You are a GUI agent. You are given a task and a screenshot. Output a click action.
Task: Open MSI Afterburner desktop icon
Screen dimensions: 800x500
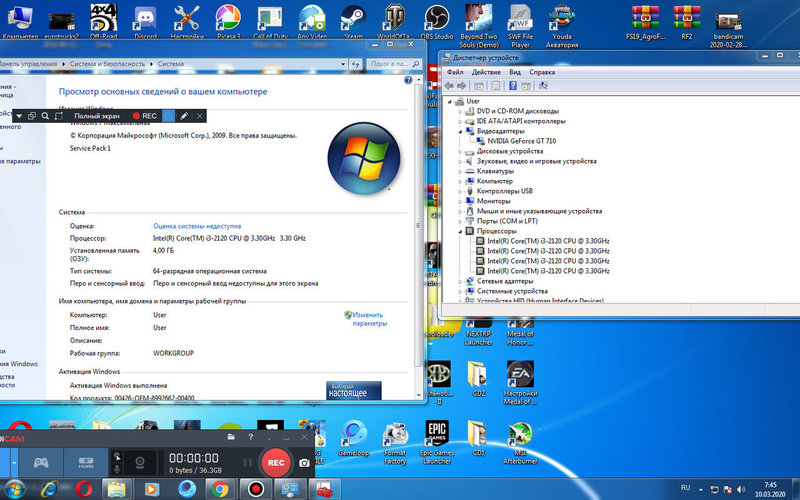(x=520, y=443)
